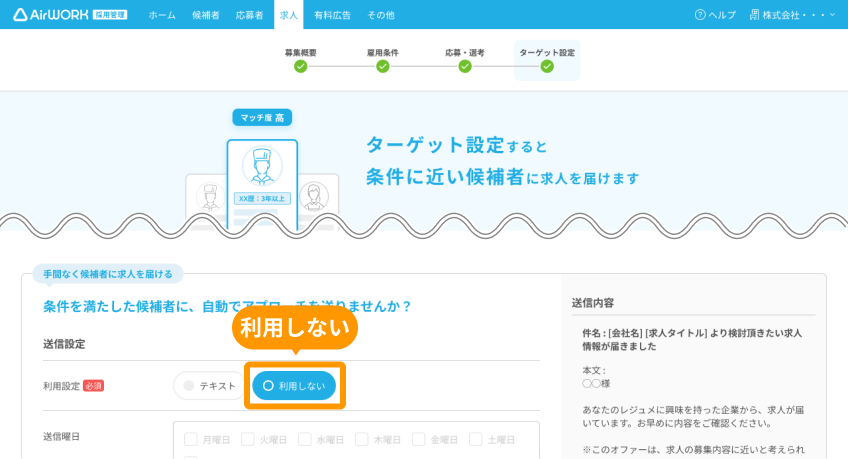Click the 手間なく候補者に求人を届ける label
This screenshot has width=848, height=459.
coord(108,274)
